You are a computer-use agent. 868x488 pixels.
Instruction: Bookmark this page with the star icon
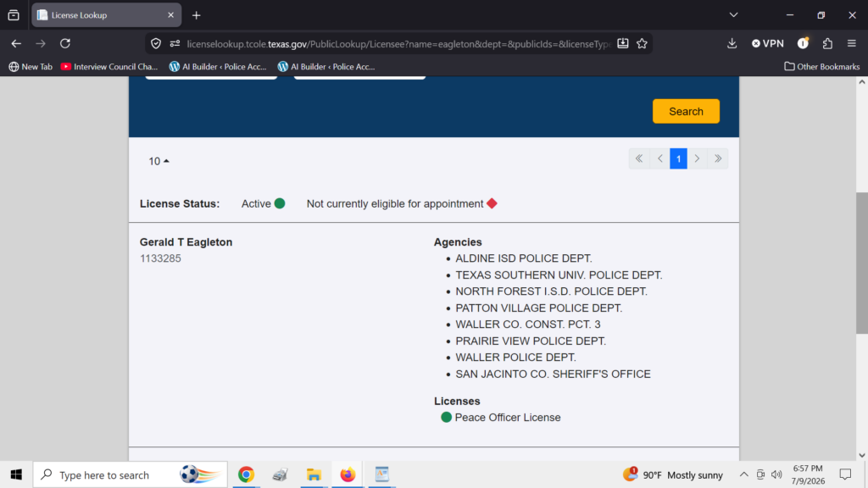click(642, 43)
